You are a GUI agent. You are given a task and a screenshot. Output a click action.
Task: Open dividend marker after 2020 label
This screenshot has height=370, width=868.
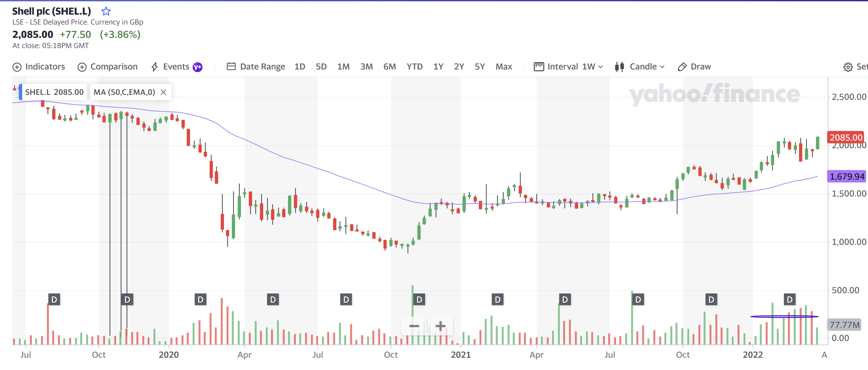coord(200,299)
